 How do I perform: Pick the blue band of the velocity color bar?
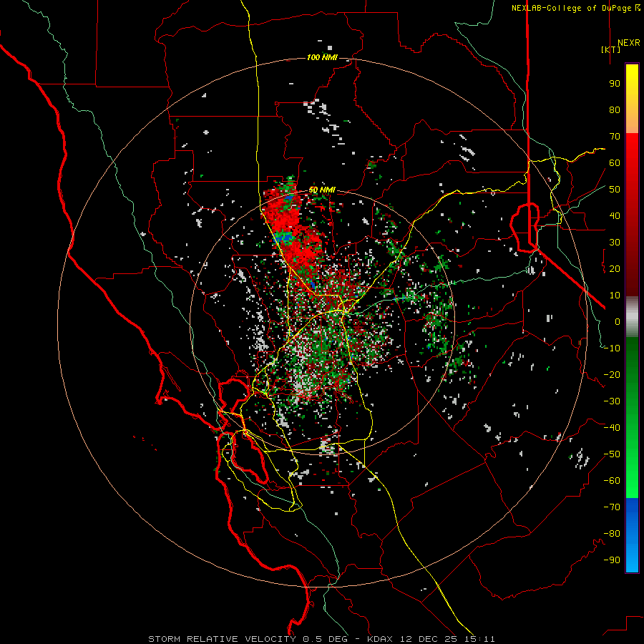click(632, 535)
